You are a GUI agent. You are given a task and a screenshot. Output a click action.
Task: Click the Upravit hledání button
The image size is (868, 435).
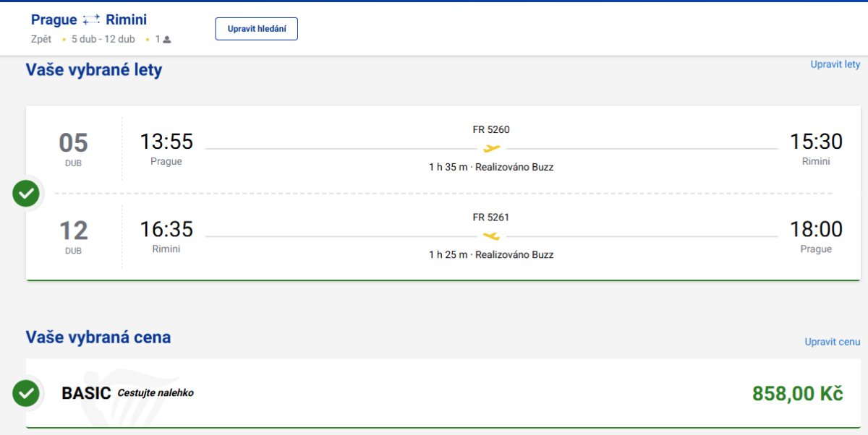tap(257, 29)
